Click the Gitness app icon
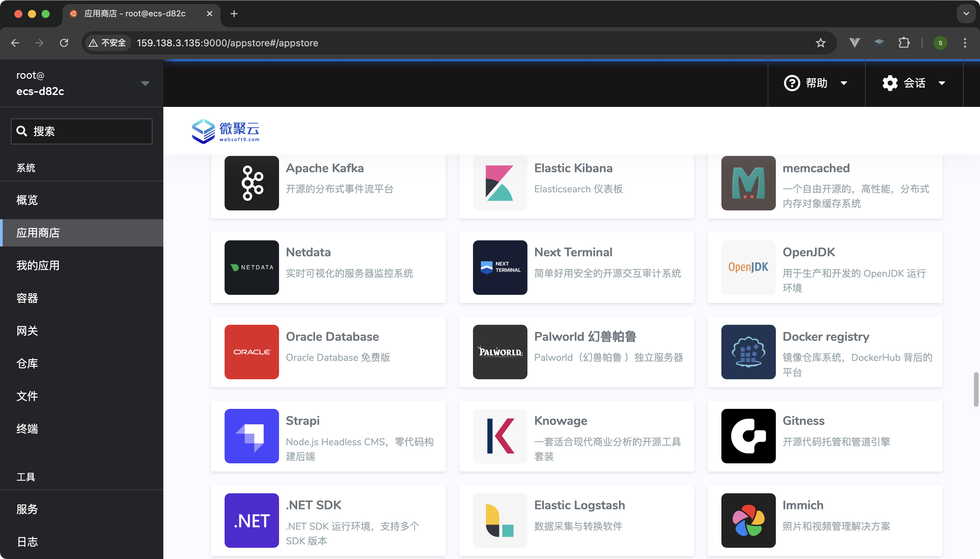Image resolution: width=980 pixels, height=559 pixels. (748, 436)
